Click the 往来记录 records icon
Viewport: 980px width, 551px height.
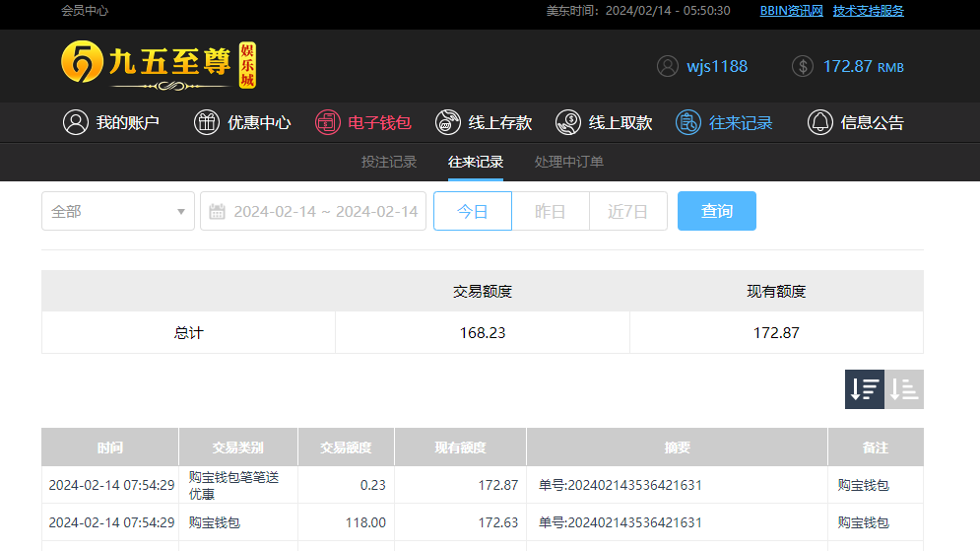pos(688,122)
